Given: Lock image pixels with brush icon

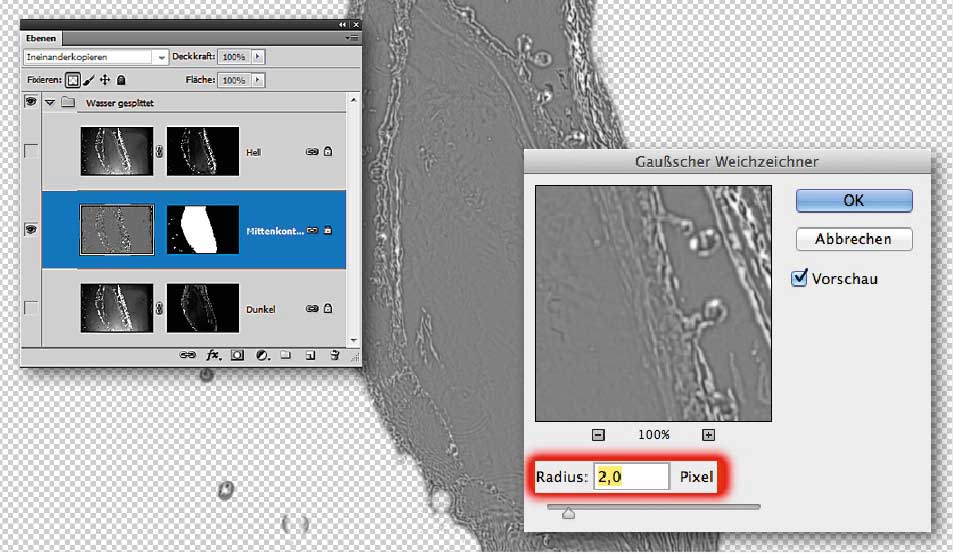Looking at the screenshot, I should 89,80.
